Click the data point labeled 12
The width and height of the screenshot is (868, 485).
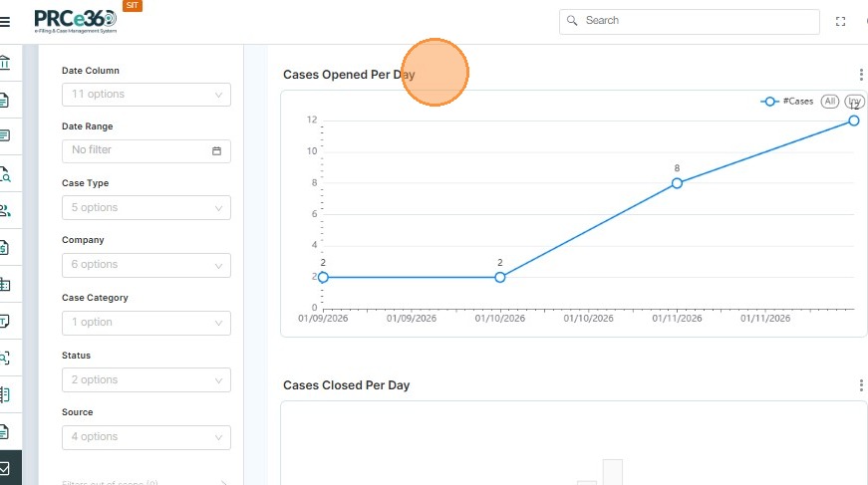(x=854, y=121)
